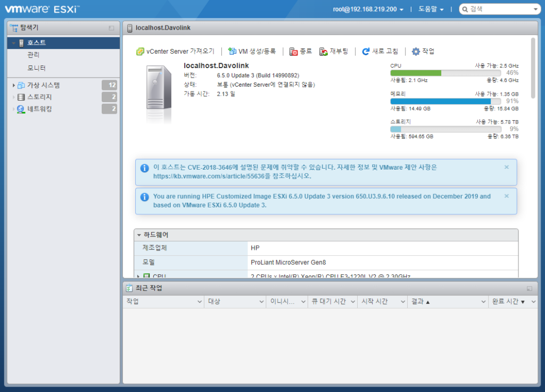The width and height of the screenshot is (545, 392).
Task: Click the model value ProLiant MicroServer Gen8
Action: tap(288, 263)
